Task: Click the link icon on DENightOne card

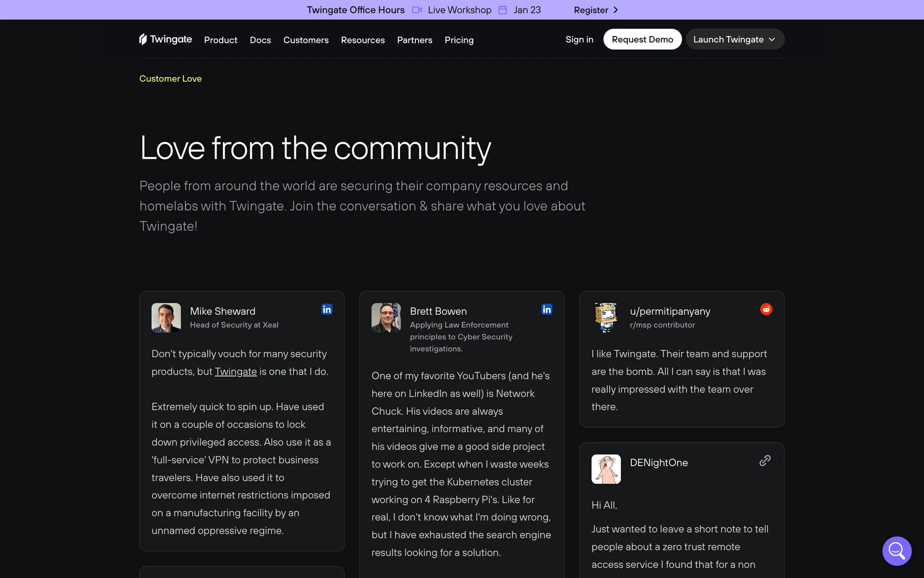Action: 765,461
